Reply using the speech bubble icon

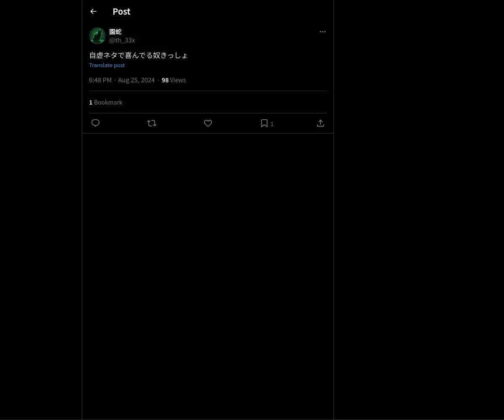95,123
